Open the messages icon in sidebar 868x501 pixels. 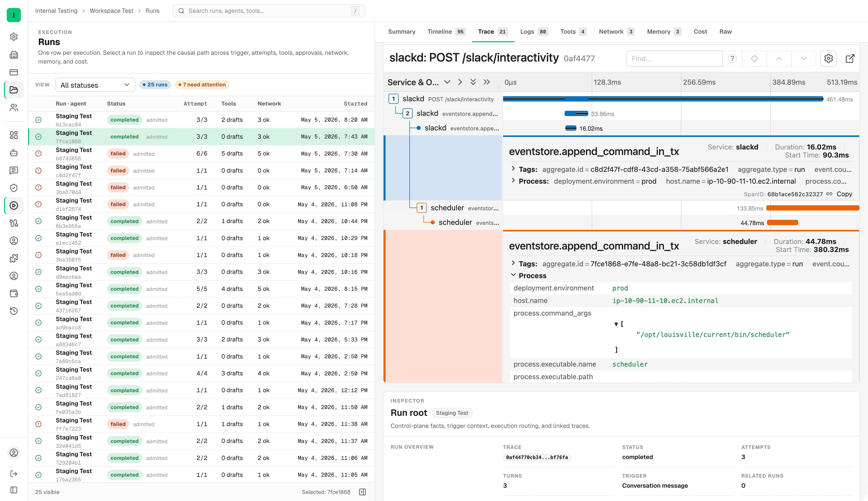pyautogui.click(x=14, y=170)
